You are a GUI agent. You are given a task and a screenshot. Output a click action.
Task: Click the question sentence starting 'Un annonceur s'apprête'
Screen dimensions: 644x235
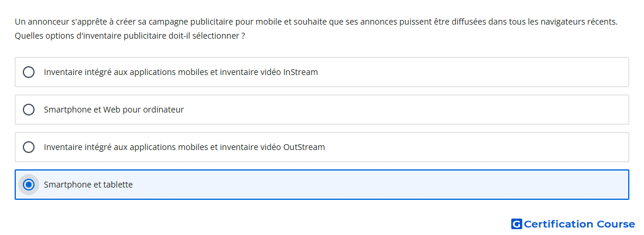point(316,22)
